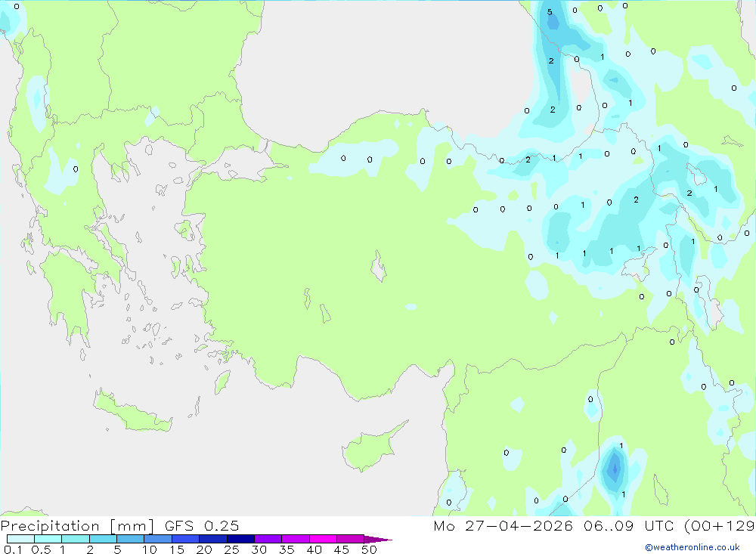Select the 35–40 mm legend color swatch
This screenshot has width=756, height=554.
coord(295,539)
